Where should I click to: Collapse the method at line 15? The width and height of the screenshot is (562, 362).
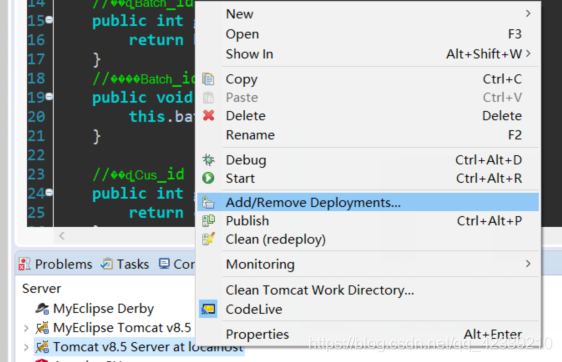pyautogui.click(x=49, y=20)
